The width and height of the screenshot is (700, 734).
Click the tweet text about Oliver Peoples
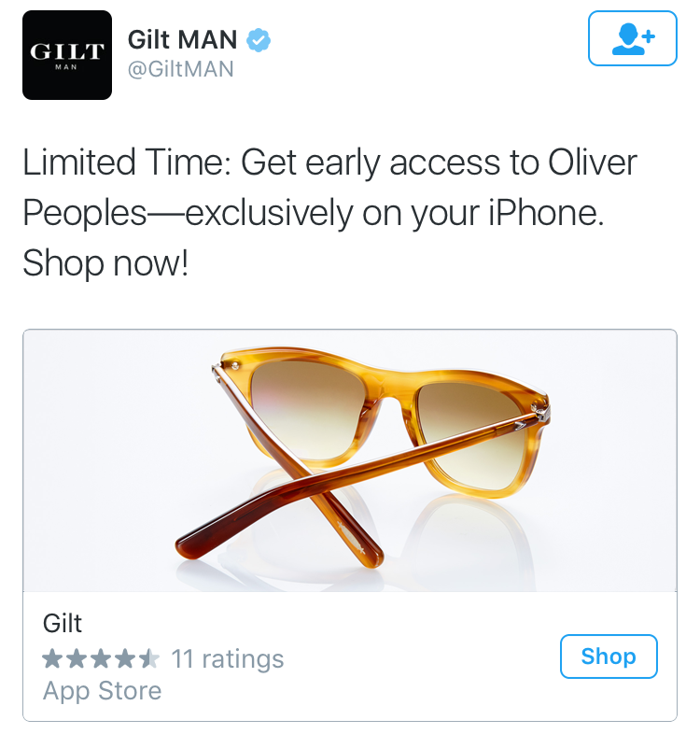coord(329,213)
